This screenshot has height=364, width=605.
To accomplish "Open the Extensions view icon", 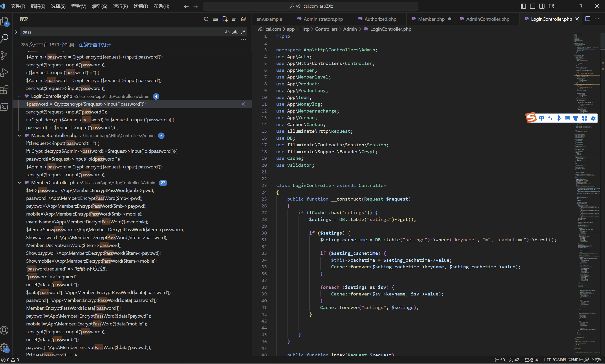I will pos(5,90).
